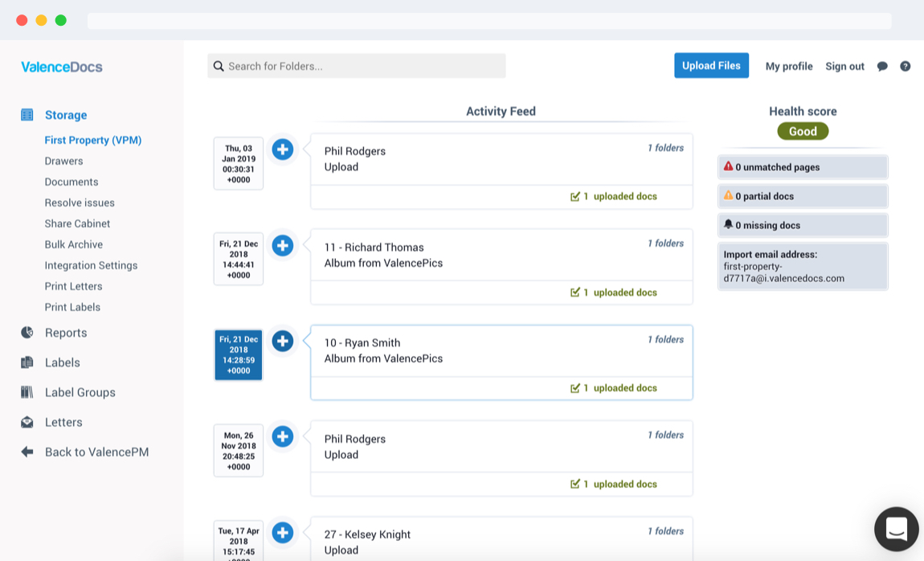Select the Mon, 26 Nov 2018 date tile
Viewport: 924px width, 561px height.
(239, 451)
